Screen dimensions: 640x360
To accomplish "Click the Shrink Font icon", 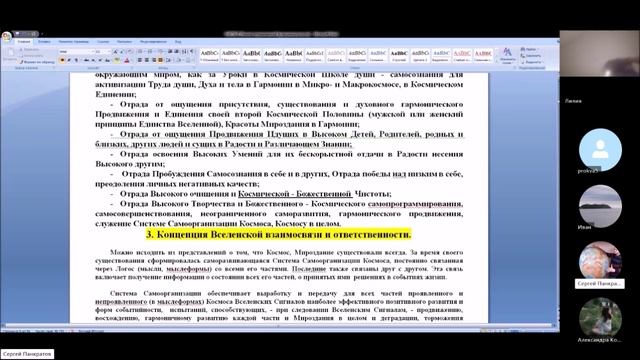I will pyautogui.click(x=122, y=52).
